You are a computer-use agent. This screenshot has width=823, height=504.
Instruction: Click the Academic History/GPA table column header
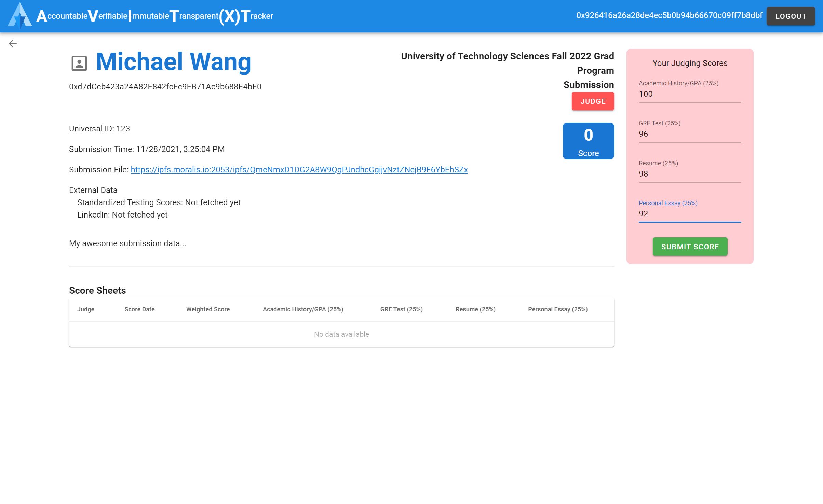(303, 309)
